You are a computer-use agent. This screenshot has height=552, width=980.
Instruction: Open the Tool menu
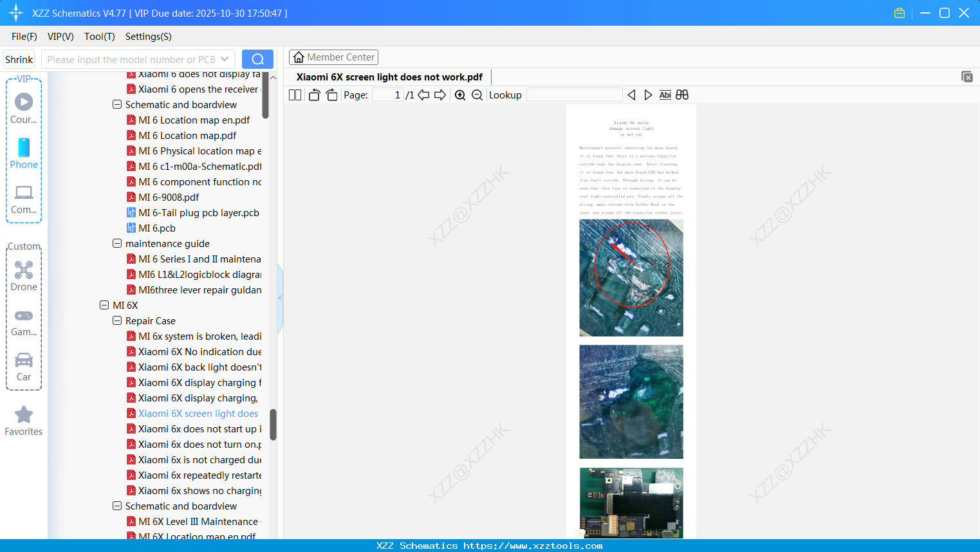pos(100,37)
